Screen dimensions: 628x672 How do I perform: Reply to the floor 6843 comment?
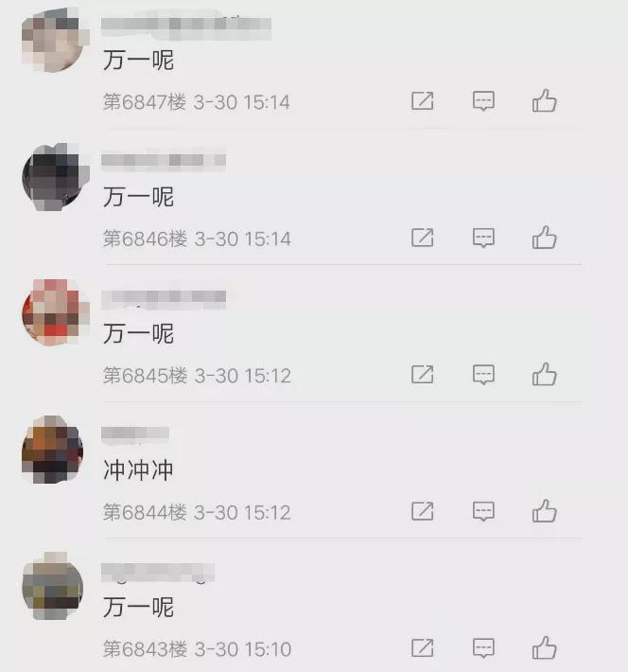[x=483, y=648]
